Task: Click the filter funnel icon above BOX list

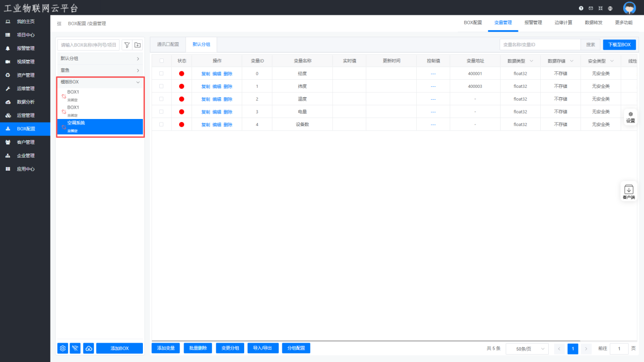Action: point(127,45)
